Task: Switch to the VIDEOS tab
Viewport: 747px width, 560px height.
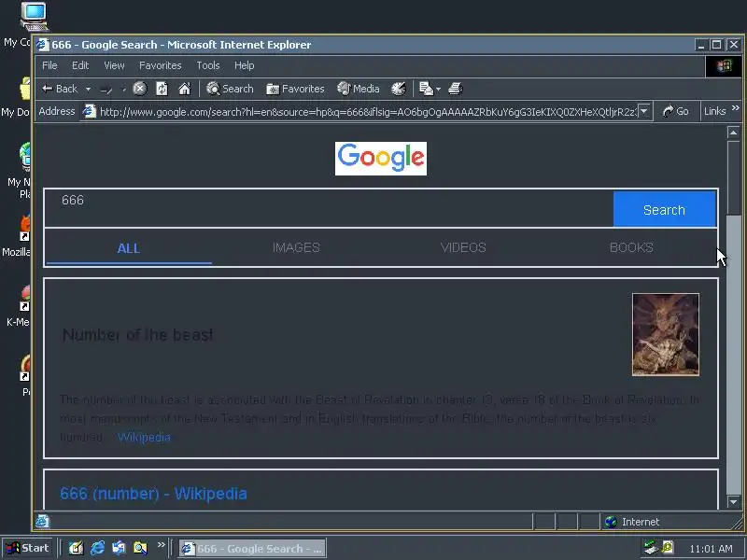Action: click(463, 247)
